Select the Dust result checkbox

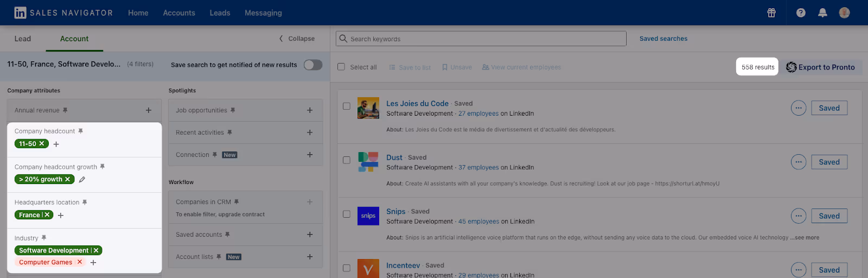347,160
